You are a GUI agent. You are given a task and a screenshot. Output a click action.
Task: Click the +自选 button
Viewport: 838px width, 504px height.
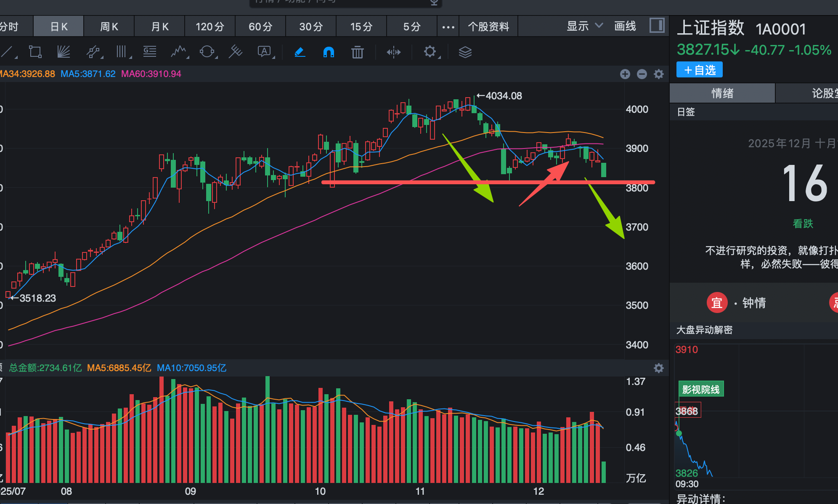click(699, 70)
